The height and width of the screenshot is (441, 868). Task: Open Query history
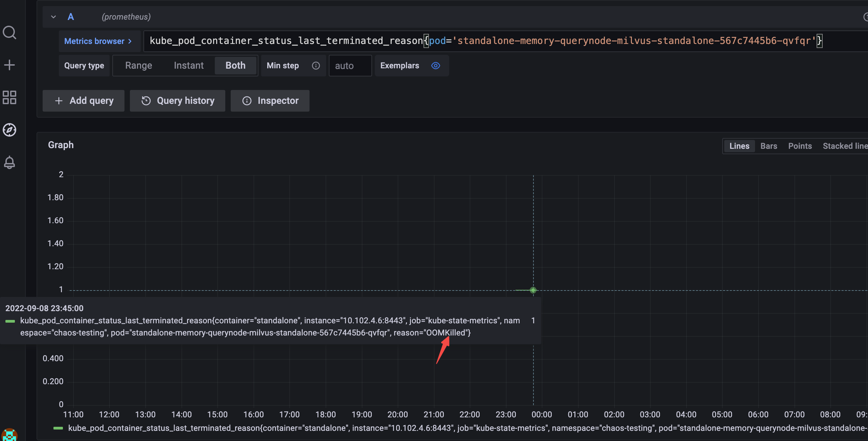tap(177, 100)
